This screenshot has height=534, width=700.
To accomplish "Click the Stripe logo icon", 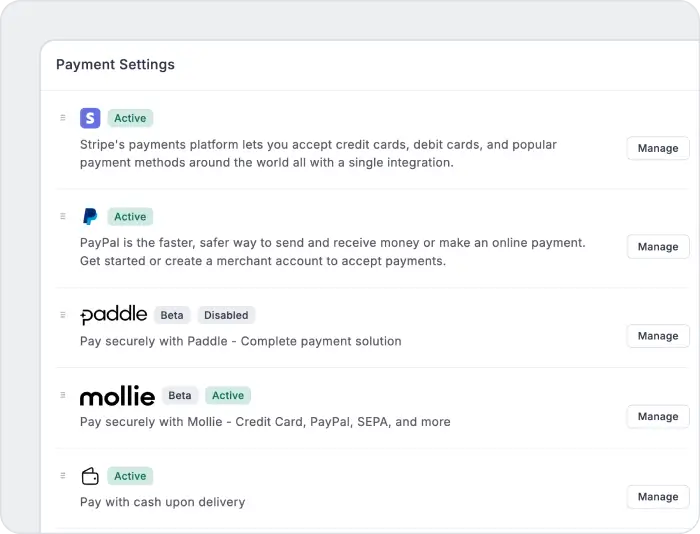I will (x=91, y=118).
